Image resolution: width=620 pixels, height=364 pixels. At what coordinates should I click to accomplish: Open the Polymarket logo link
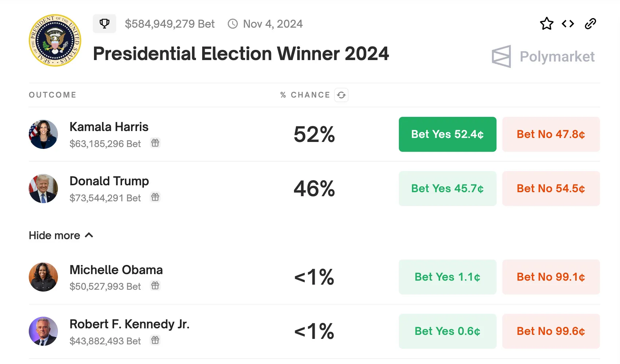(x=543, y=57)
